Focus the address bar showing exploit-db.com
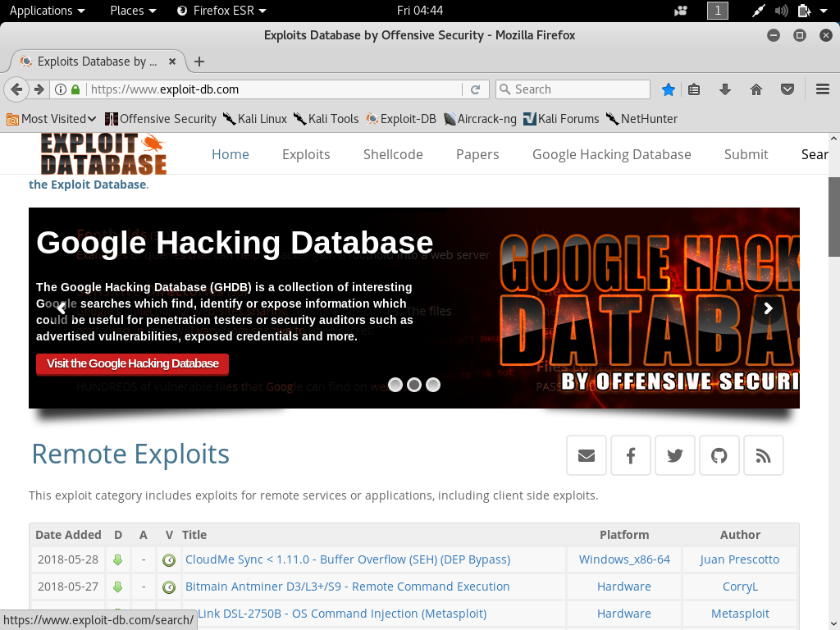Viewport: 840px width, 630px height. point(273,89)
